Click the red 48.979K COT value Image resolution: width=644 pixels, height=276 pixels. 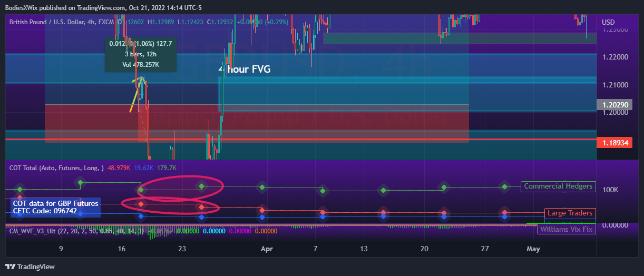[x=119, y=168]
